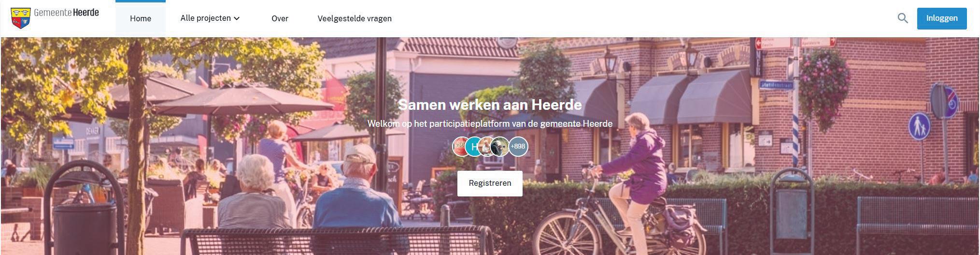
Task: Click the blue Inloggen button
Action: pos(941,18)
